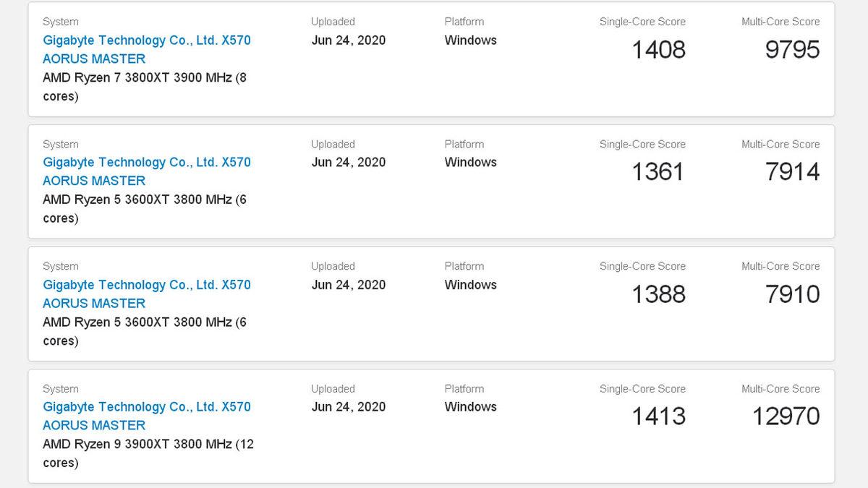The image size is (868, 488).
Task: Open the Ryzen 7 3800XT AORUS MASTER link
Action: (x=147, y=40)
